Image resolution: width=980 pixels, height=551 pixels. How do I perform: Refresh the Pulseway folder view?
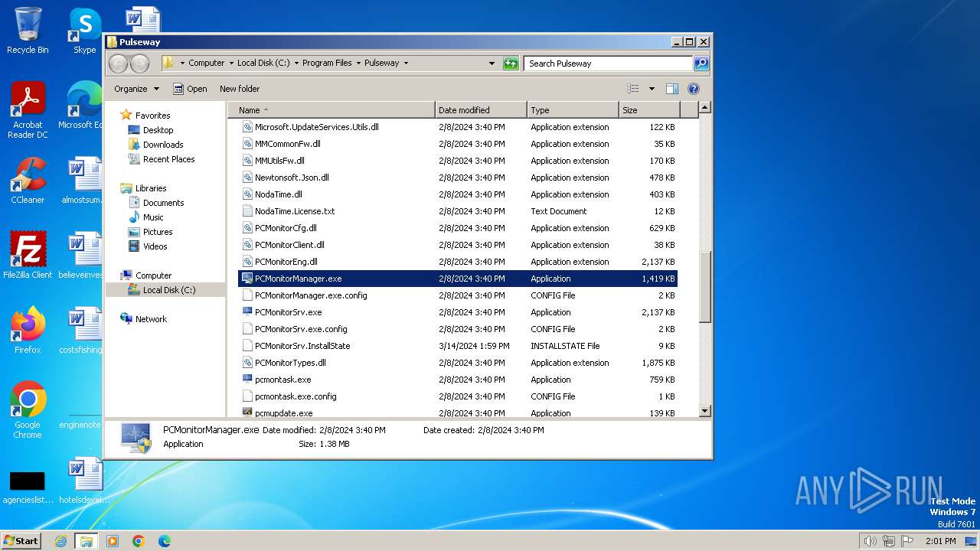(x=511, y=64)
